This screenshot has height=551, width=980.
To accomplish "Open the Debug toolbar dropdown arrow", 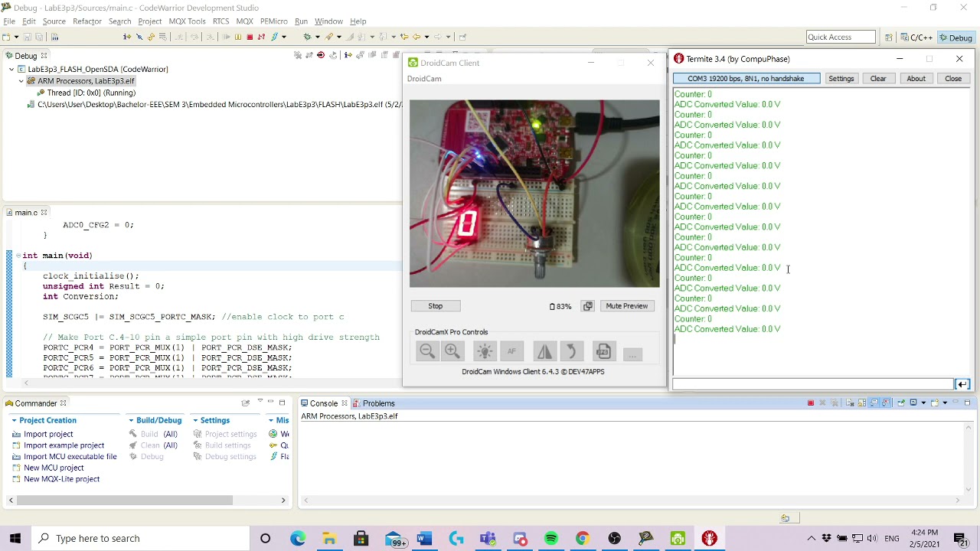I will click(317, 37).
